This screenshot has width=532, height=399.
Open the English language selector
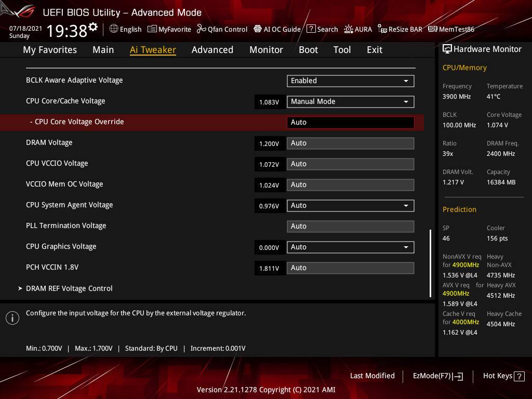click(x=125, y=29)
